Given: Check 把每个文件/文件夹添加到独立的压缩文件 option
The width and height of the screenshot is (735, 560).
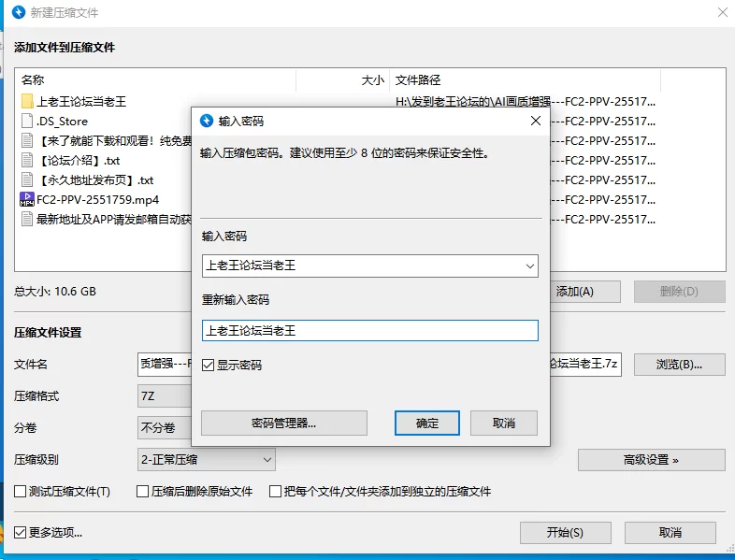Looking at the screenshot, I should tap(275, 491).
